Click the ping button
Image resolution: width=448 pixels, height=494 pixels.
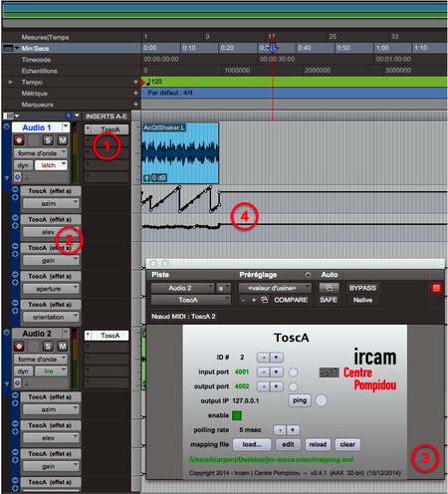[x=300, y=400]
